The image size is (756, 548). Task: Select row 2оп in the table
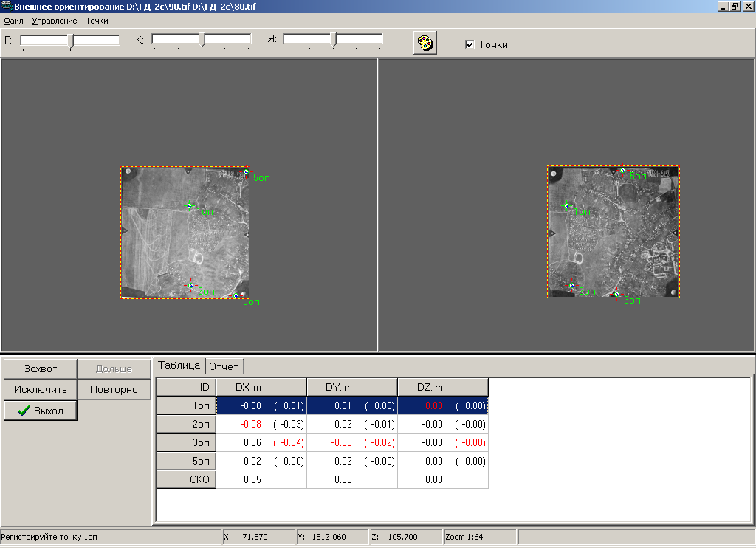(186, 424)
